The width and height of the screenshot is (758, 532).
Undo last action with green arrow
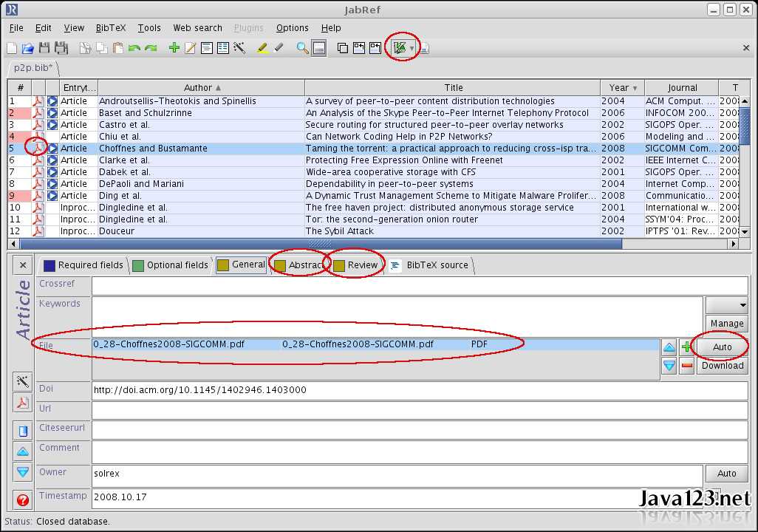point(134,48)
